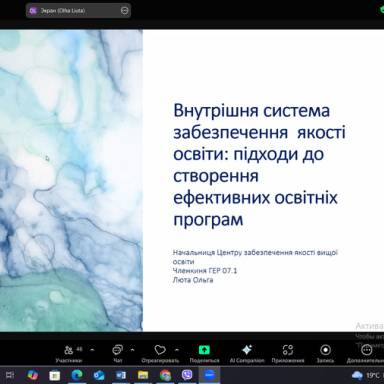Start recording with the Запись button
This screenshot has width=384, height=384.
[x=325, y=354]
